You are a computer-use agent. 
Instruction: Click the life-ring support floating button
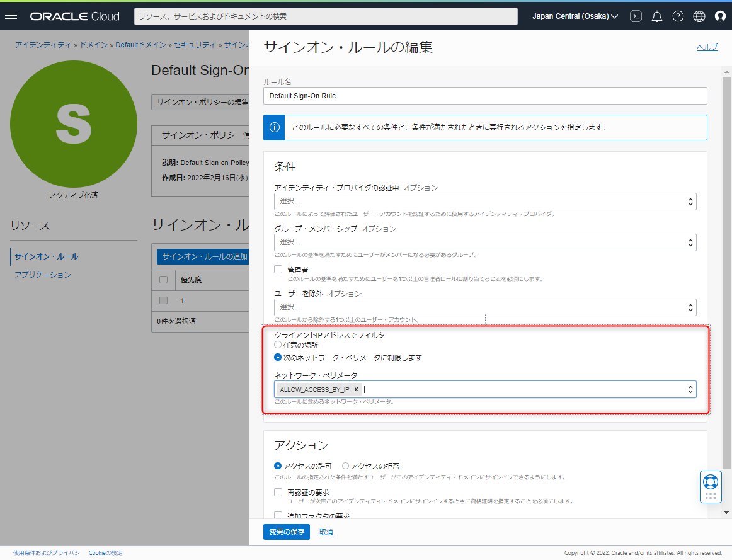(711, 487)
